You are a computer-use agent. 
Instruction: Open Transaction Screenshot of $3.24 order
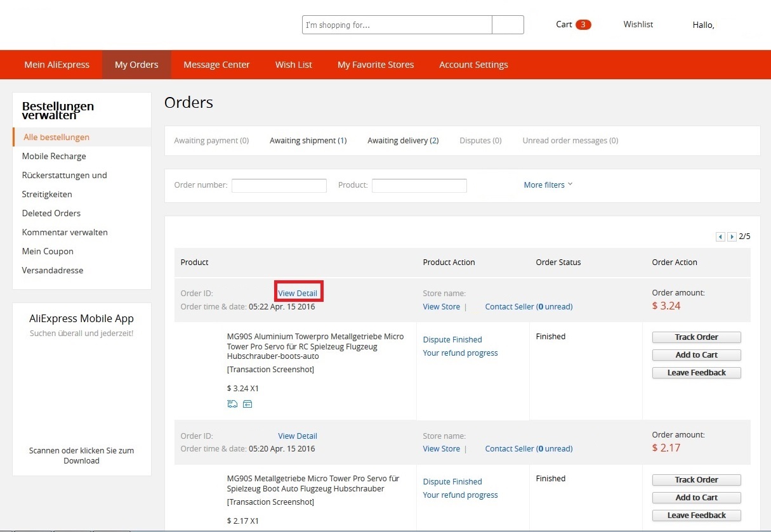click(x=270, y=369)
